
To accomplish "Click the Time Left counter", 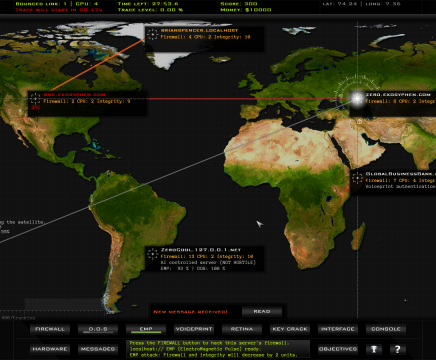I will pyautogui.click(x=148, y=4).
